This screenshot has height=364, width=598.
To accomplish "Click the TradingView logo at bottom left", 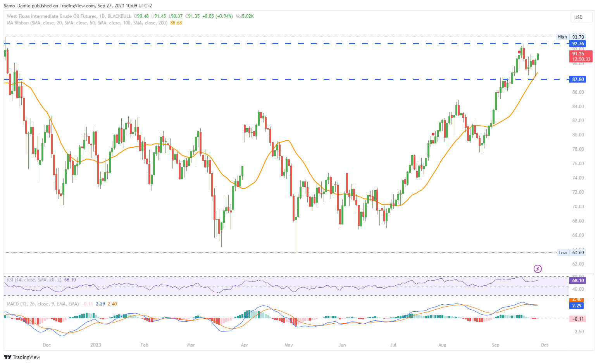I will (x=22, y=357).
